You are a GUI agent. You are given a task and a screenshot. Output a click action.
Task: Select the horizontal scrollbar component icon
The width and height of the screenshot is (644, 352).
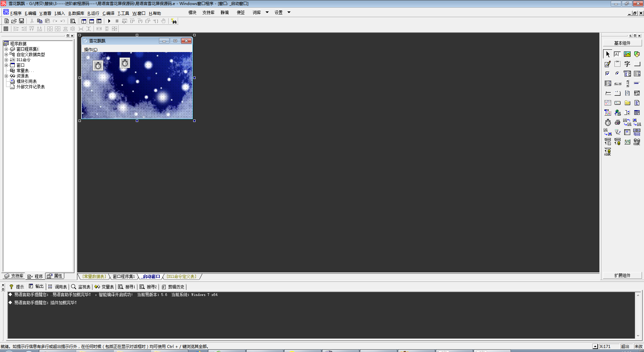618,83
